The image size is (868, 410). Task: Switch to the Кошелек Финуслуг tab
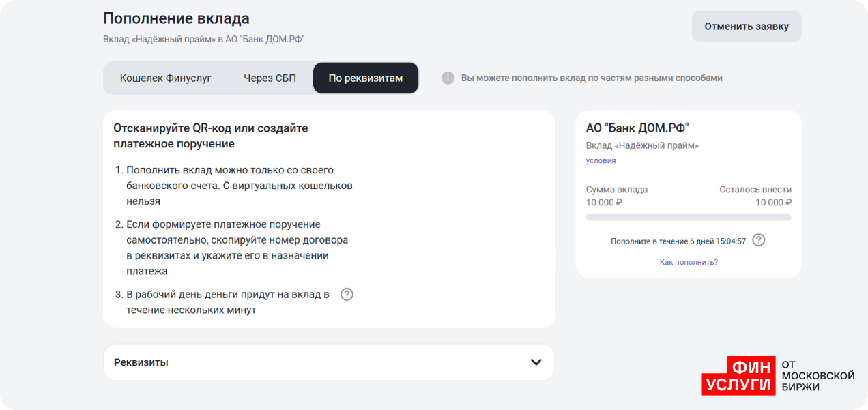click(166, 78)
